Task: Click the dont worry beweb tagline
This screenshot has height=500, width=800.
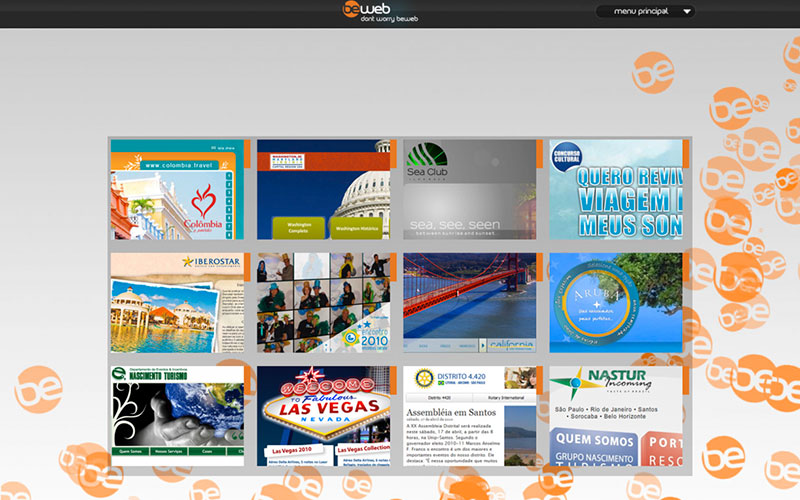Action: (x=389, y=19)
